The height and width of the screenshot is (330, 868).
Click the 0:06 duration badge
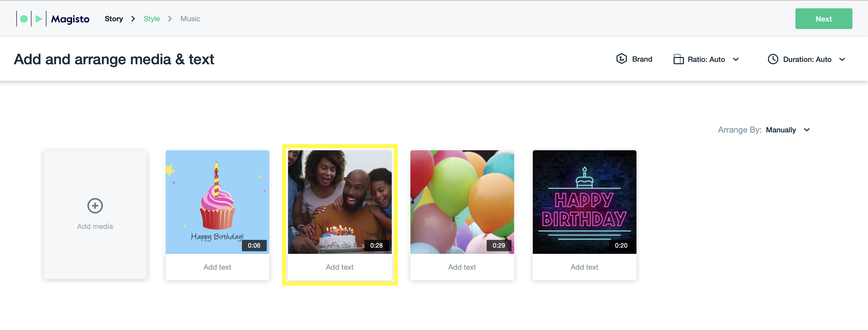254,246
